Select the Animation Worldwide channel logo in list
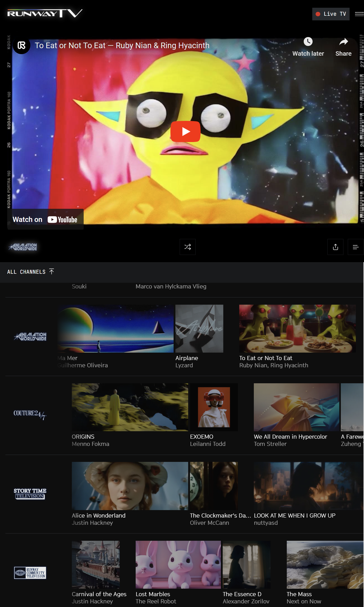 click(x=30, y=337)
